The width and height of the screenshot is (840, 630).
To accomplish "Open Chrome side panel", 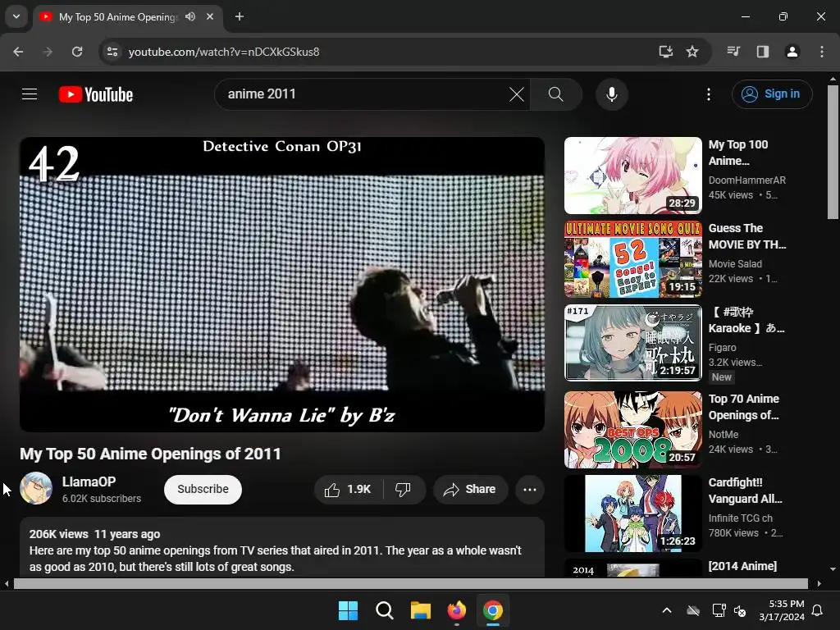I will [763, 52].
